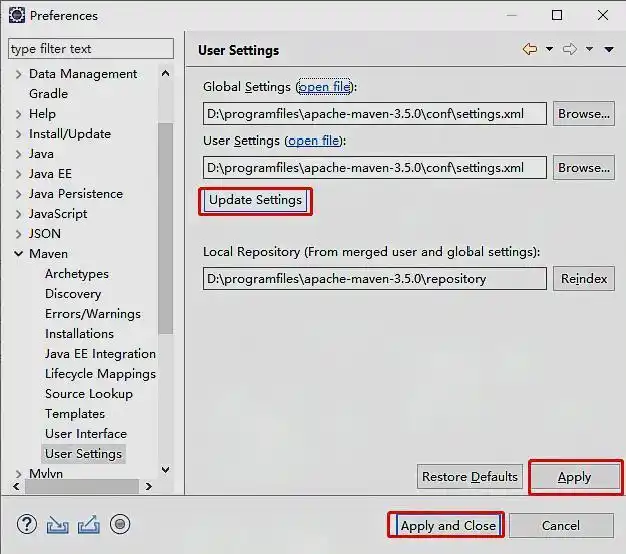This screenshot has height=554, width=626.
Task: Click the Maven tree label
Action: [x=48, y=254]
